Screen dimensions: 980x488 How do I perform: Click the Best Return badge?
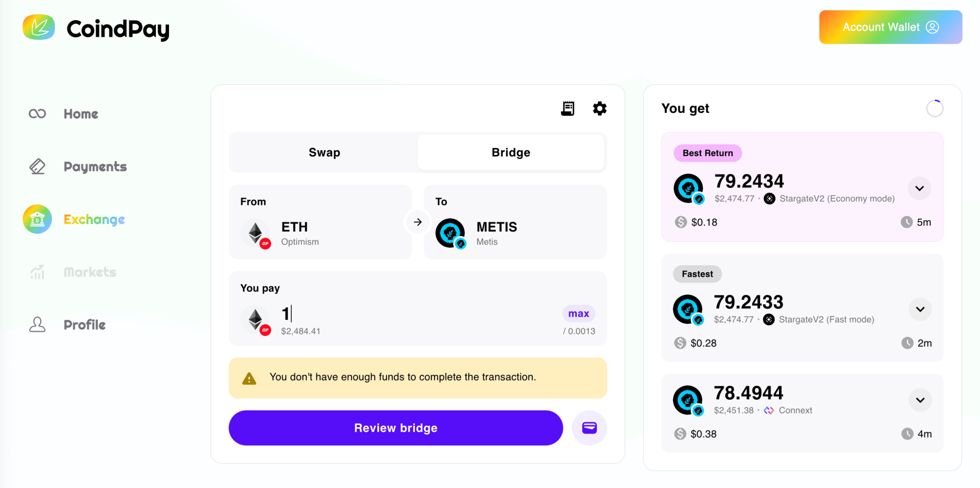708,153
